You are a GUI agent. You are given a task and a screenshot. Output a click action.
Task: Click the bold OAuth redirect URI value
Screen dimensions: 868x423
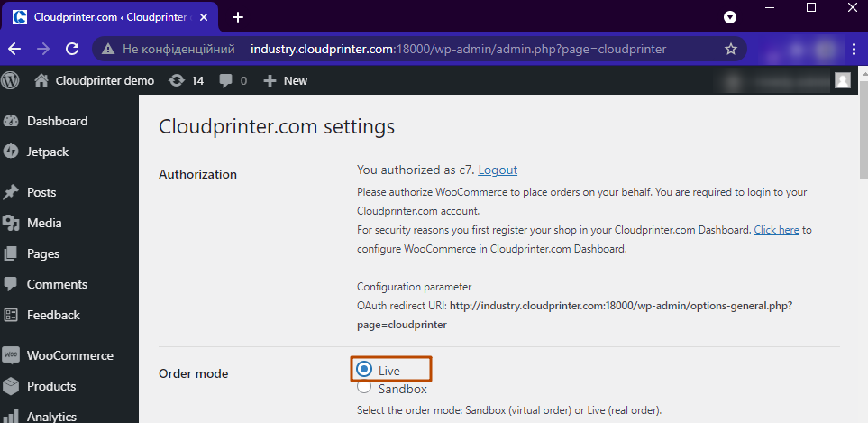[574, 315]
